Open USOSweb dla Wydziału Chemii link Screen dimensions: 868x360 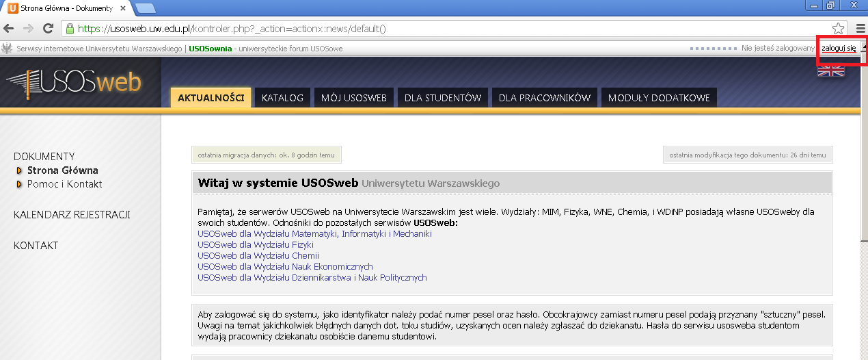(x=258, y=256)
